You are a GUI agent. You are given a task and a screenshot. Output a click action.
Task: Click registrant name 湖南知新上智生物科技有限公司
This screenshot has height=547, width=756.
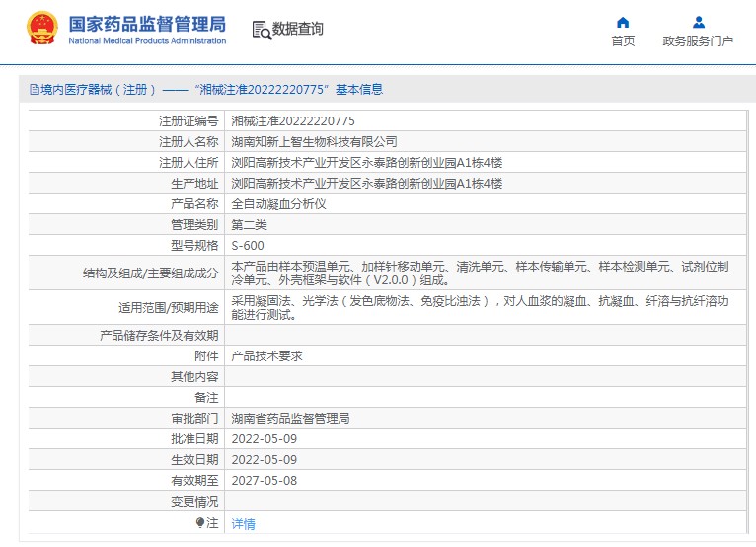tap(314, 142)
